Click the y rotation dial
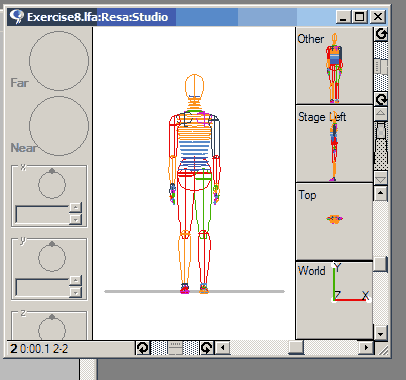Viewport: 406px width, 380px height. point(52,257)
